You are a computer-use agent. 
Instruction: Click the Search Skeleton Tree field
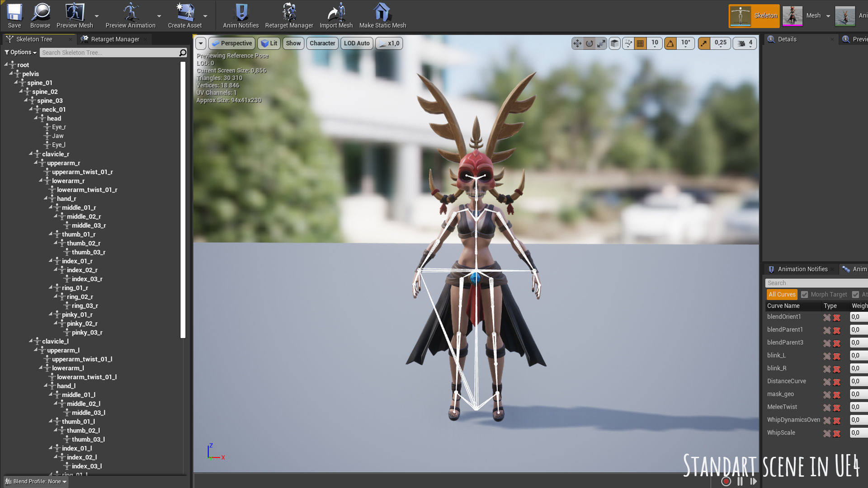(x=109, y=53)
